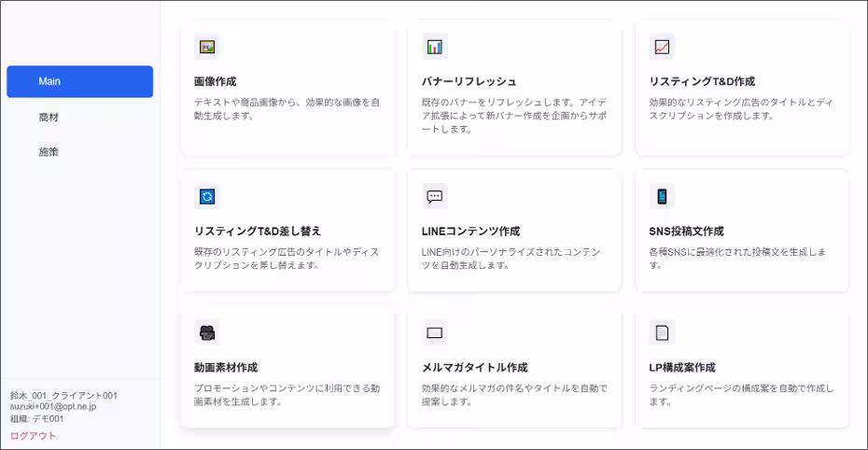Open 商材 in the sidebar
The height and width of the screenshot is (450, 868).
point(49,118)
